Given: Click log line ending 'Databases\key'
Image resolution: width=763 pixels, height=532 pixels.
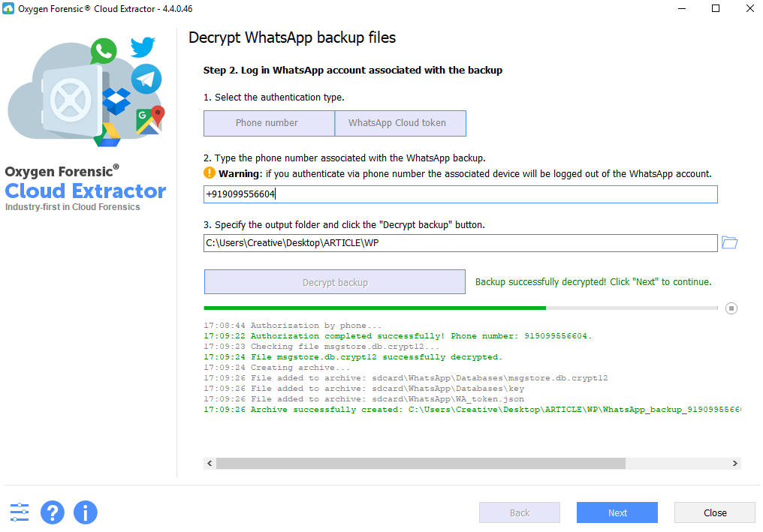Looking at the screenshot, I should click(x=364, y=389).
